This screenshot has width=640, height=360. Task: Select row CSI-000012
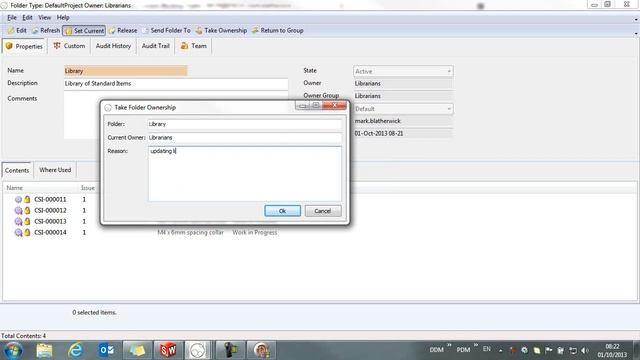[x=50, y=210]
